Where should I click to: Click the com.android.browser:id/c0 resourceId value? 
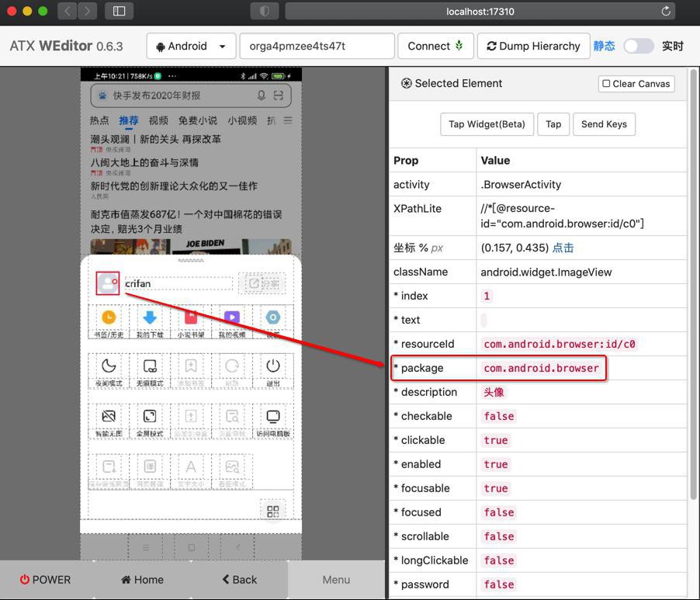(560, 344)
